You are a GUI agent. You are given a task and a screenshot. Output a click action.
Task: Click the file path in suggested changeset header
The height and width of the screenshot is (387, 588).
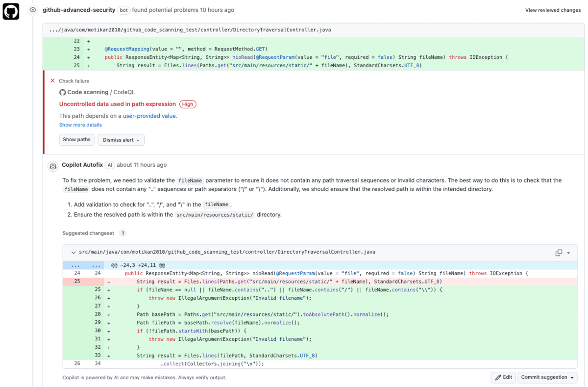pos(227,252)
